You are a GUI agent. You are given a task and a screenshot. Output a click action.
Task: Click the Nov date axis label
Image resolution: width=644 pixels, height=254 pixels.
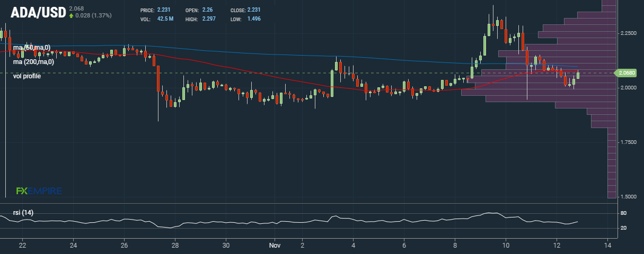coord(275,246)
